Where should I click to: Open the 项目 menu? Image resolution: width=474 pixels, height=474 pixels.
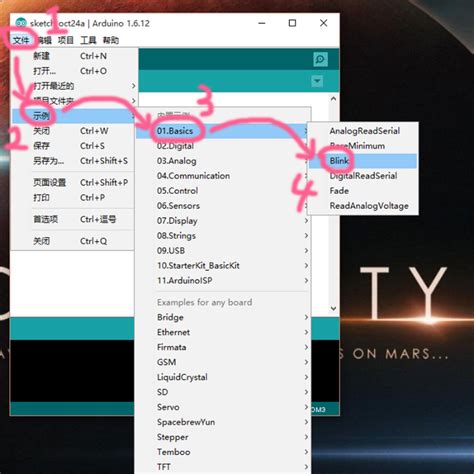(66, 40)
